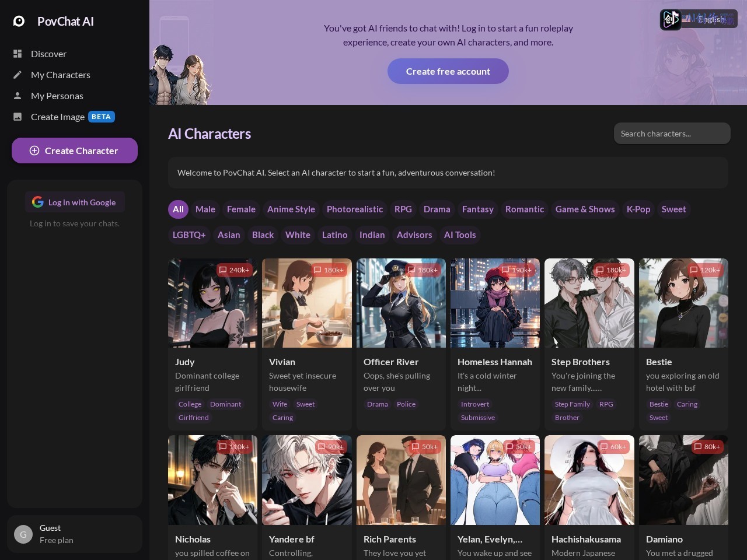Click the 190k+ chat badge on Homeless Hannah
The image size is (747, 560).
pos(516,269)
